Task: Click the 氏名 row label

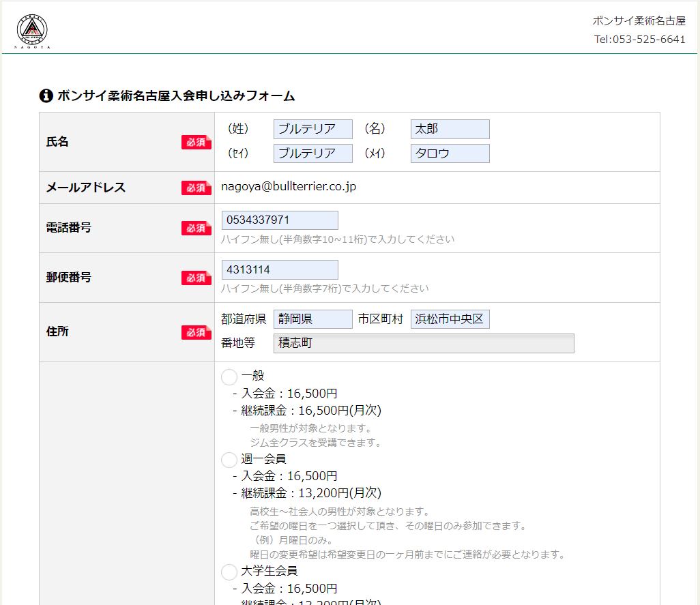Action: click(x=57, y=142)
